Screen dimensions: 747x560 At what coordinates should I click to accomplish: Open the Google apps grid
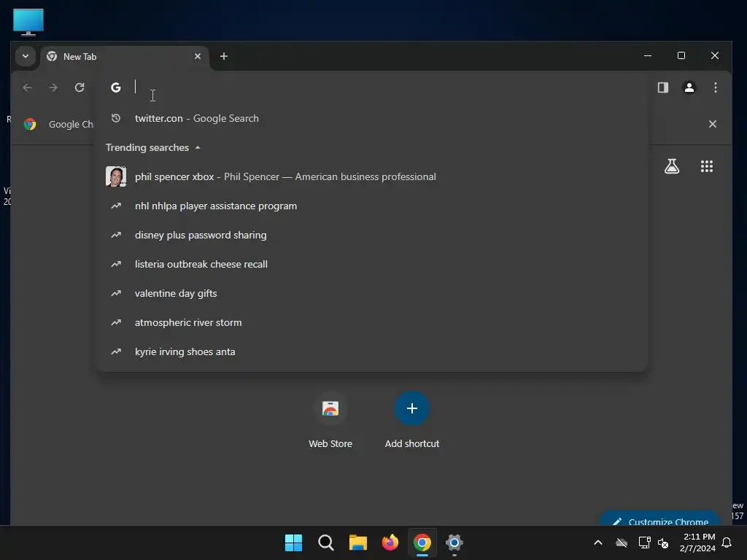click(706, 166)
